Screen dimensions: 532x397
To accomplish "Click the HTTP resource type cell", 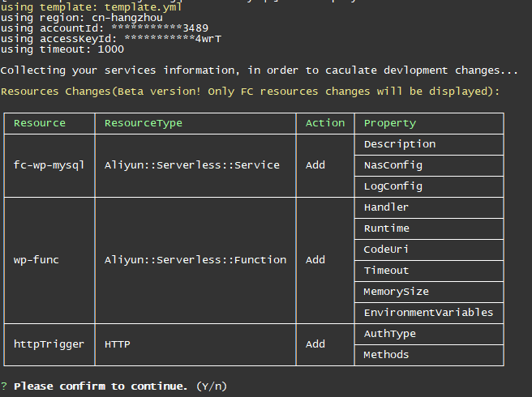I will click(x=118, y=344).
